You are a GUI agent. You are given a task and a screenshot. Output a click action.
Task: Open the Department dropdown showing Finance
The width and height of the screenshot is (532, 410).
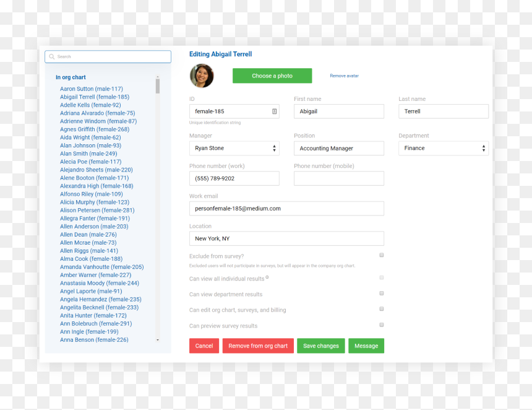click(x=444, y=148)
